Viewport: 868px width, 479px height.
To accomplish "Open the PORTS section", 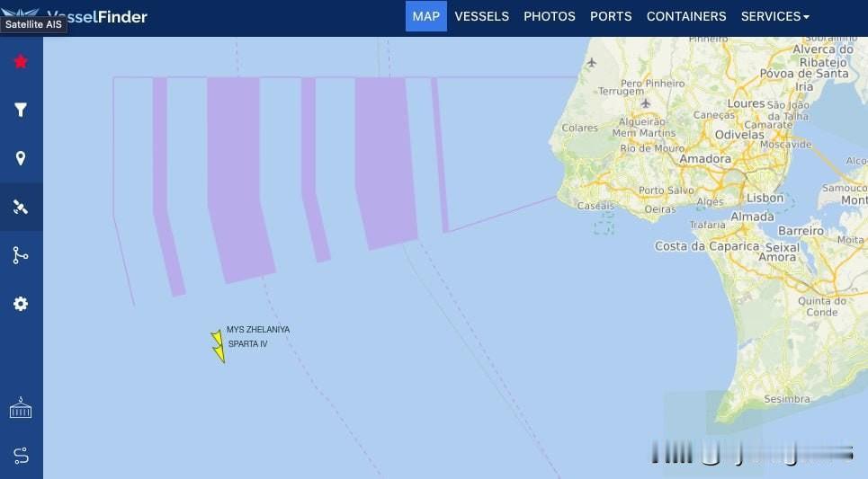I will coord(611,16).
